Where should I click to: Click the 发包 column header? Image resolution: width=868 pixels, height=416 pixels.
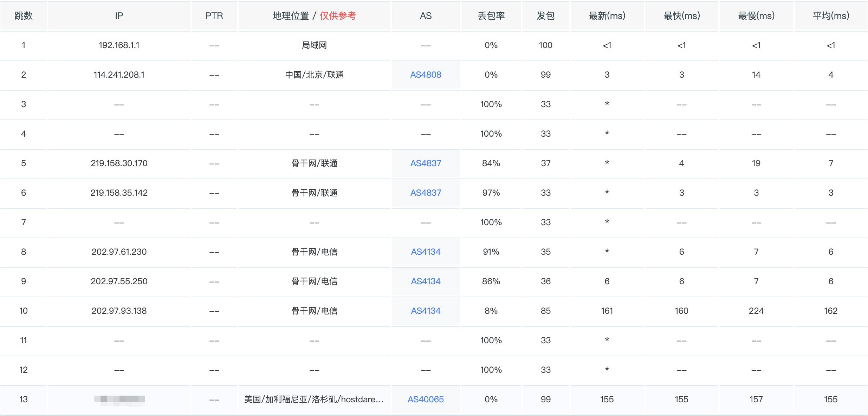(x=546, y=16)
